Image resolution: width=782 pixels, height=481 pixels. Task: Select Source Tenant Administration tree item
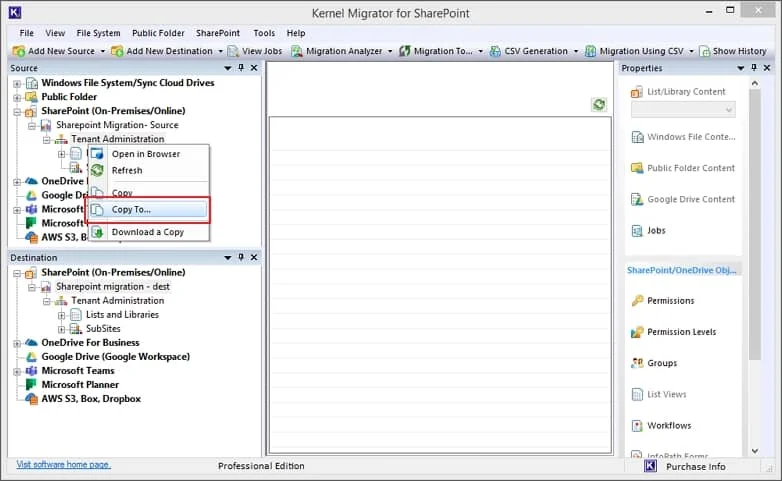click(x=118, y=139)
